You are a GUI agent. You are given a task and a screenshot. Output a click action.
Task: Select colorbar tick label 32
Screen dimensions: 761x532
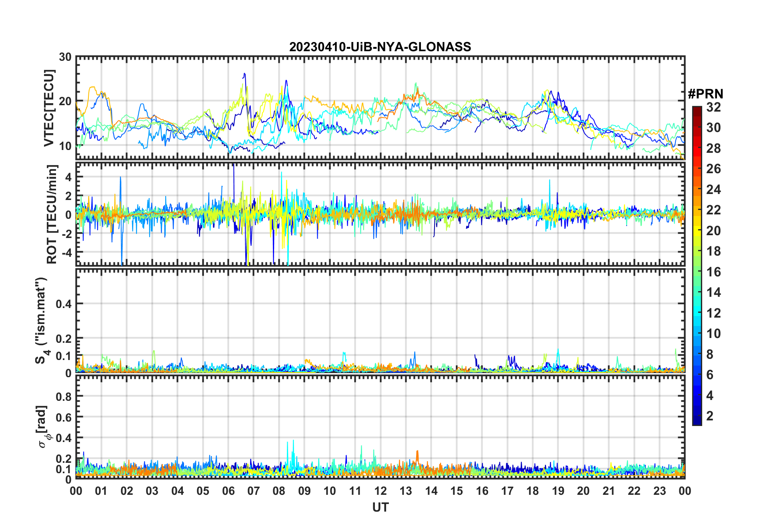click(714, 107)
